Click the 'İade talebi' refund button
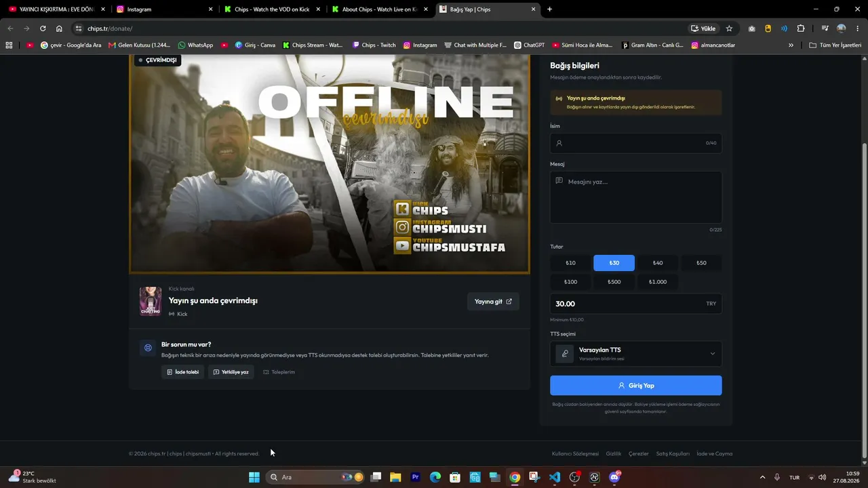Viewport: 868px width, 488px height. (x=182, y=372)
